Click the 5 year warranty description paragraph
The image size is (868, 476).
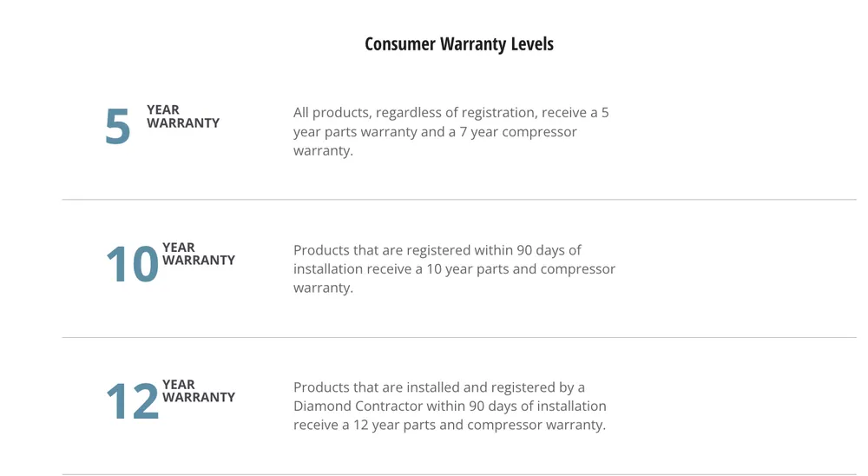(451, 132)
